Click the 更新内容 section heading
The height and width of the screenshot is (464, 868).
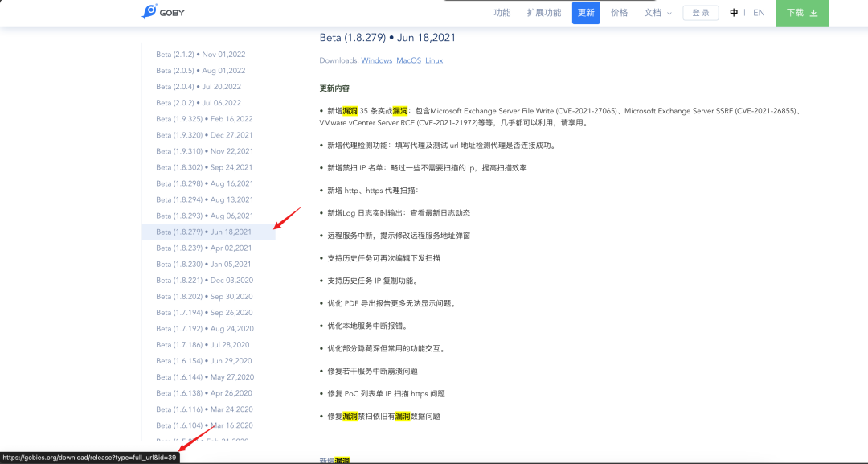334,88
